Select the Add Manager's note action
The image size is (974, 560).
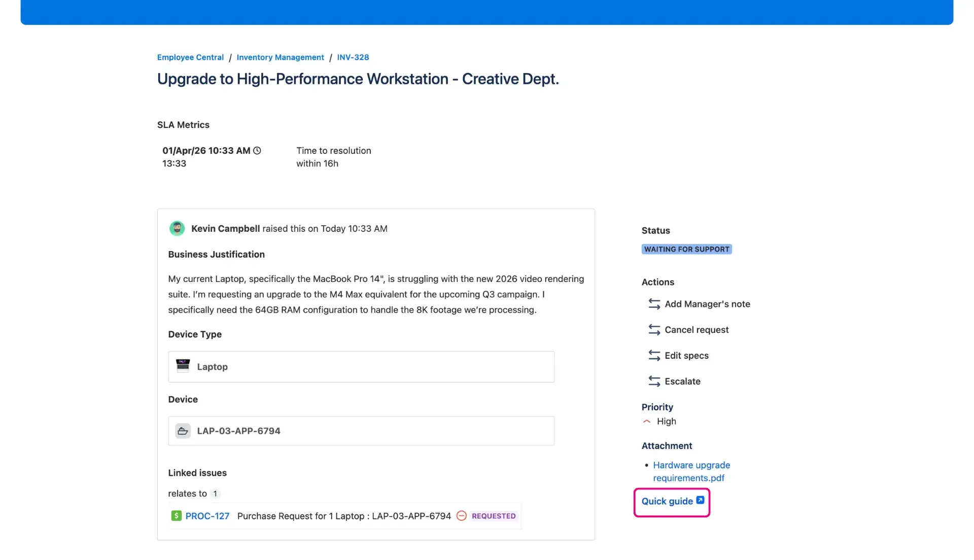[x=707, y=304]
